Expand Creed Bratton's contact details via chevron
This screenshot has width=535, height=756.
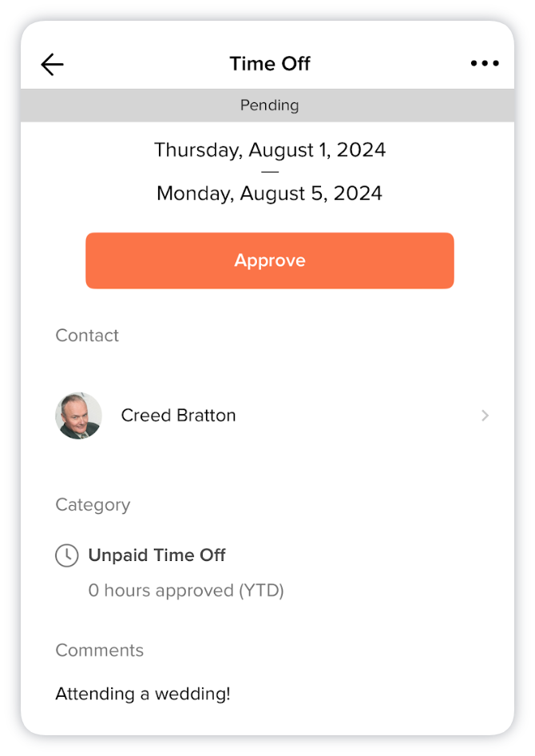(x=484, y=416)
